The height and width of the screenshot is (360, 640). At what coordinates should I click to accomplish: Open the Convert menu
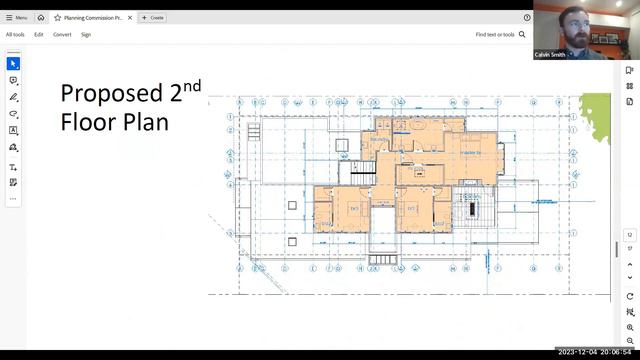[62, 35]
